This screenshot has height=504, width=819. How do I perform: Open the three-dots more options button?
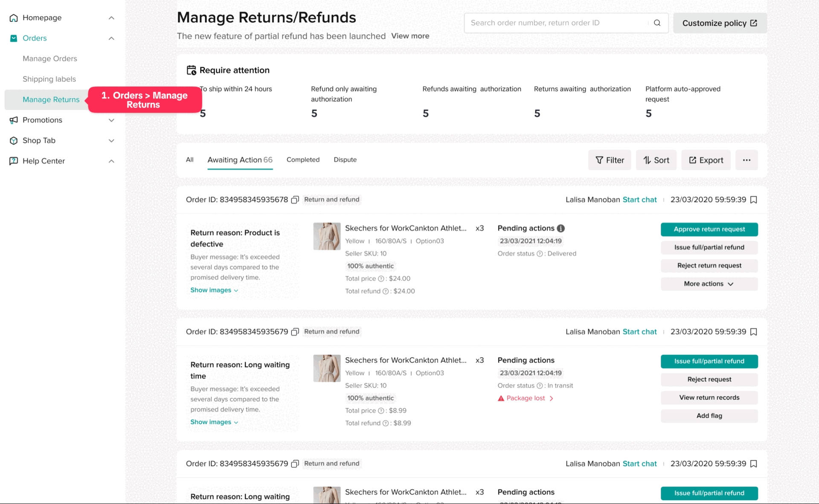(x=746, y=160)
